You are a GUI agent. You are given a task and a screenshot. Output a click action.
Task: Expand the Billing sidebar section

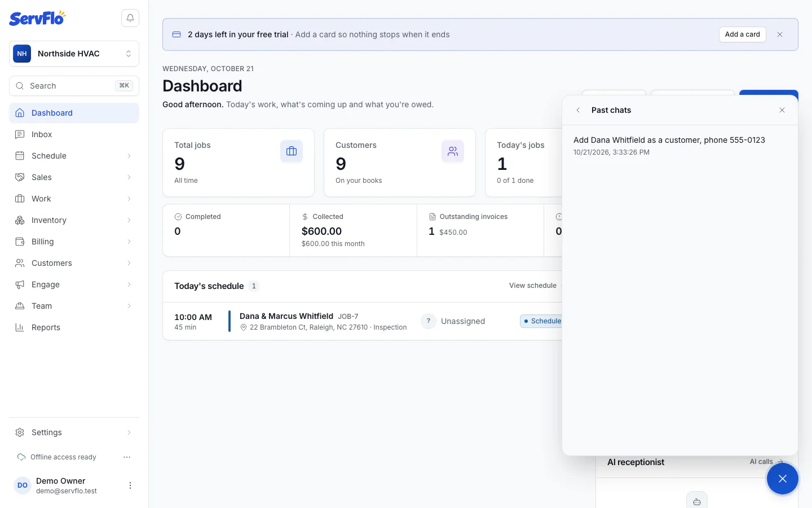click(x=74, y=242)
